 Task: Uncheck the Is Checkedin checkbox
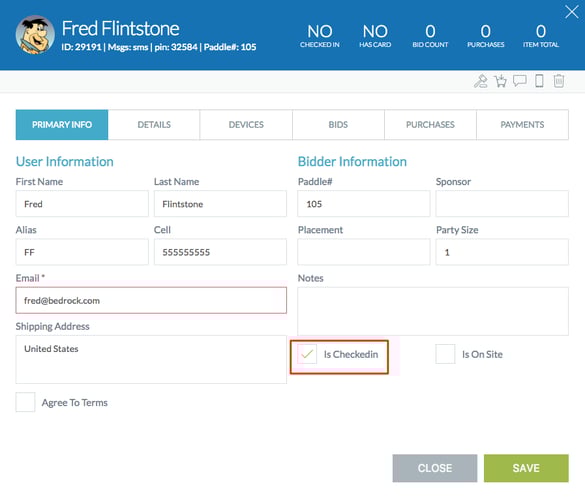point(307,354)
